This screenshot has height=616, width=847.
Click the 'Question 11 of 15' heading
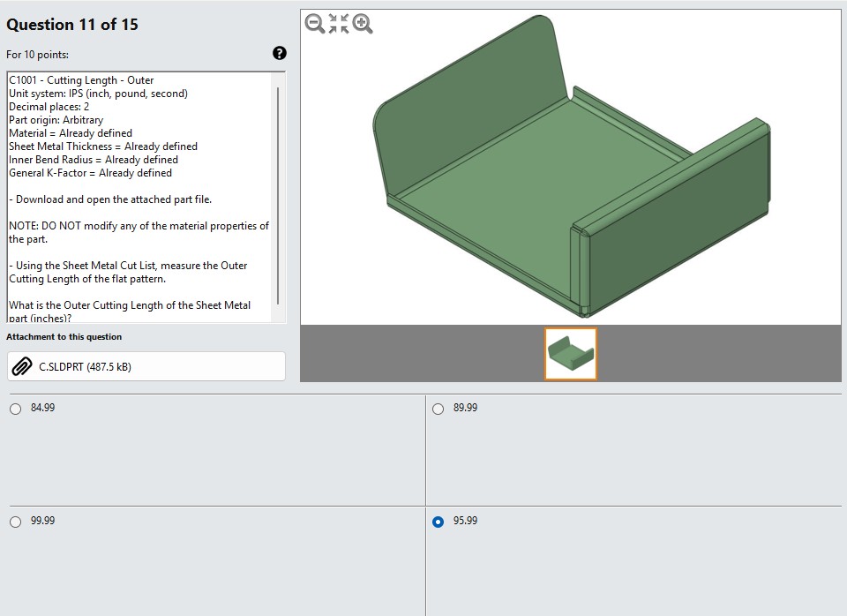[x=71, y=25]
